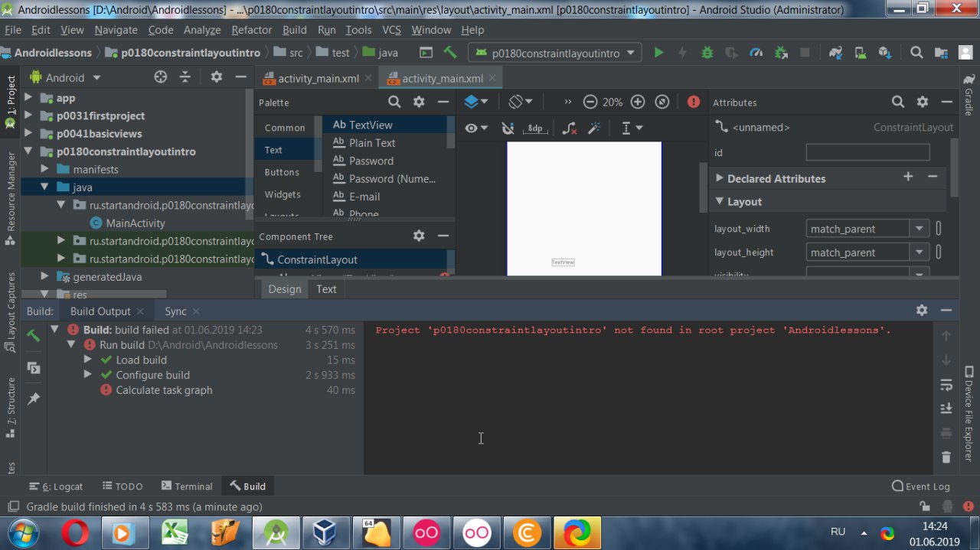Open the SDK Manager icon

(885, 53)
